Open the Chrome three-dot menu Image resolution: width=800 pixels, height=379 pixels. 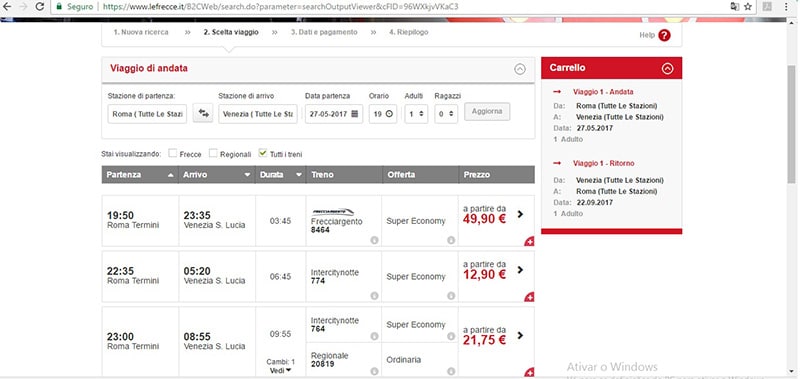[786, 7]
